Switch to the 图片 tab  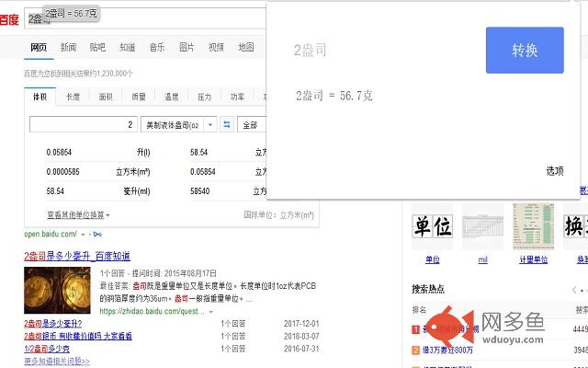(187, 47)
